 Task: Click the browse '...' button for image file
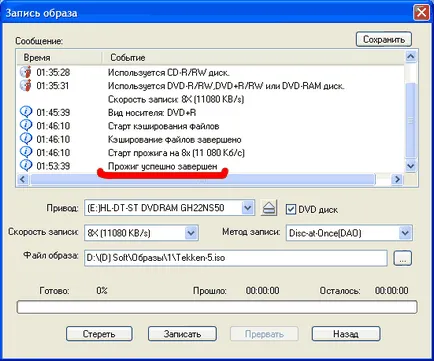403,258
